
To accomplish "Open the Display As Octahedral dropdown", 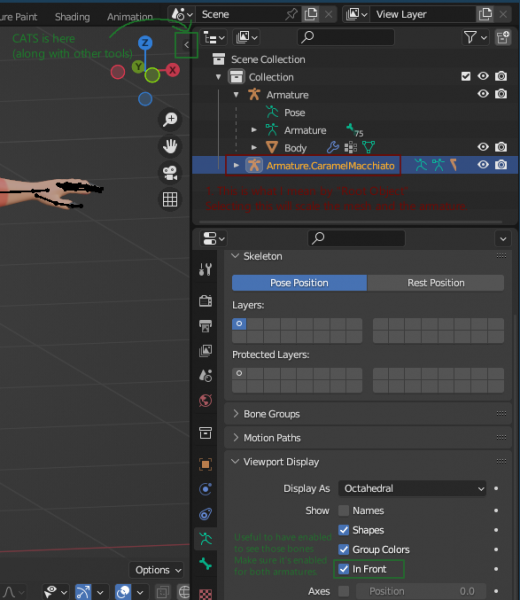I will tap(412, 488).
